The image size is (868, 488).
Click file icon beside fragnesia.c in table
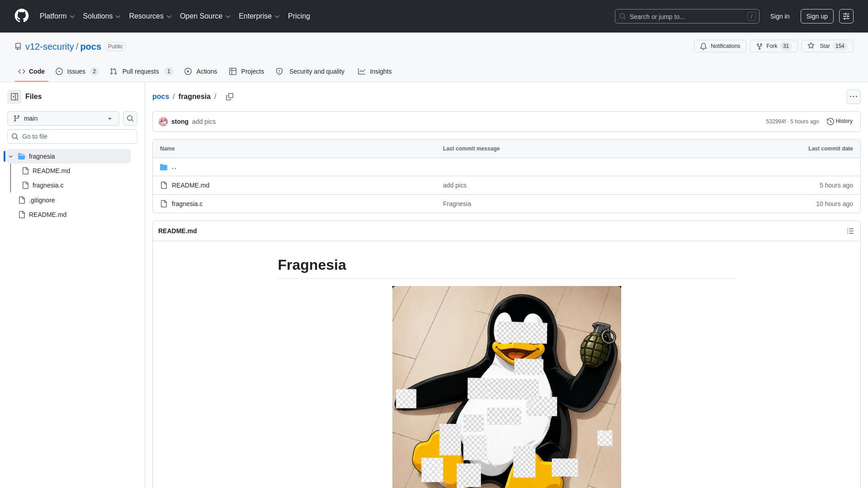click(164, 204)
